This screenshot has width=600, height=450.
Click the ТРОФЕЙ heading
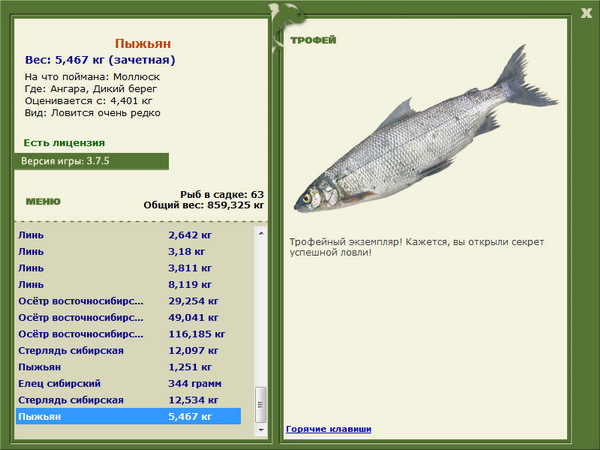coord(313,40)
